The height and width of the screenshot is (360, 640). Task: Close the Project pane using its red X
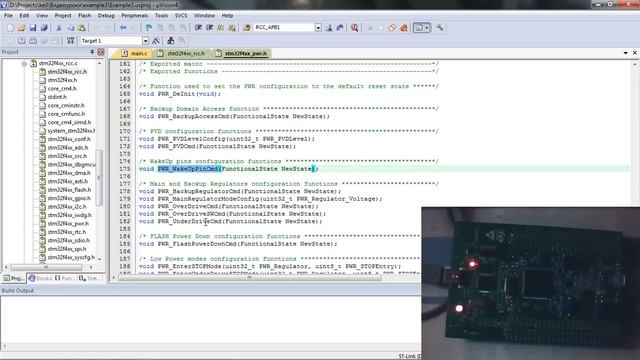100,52
